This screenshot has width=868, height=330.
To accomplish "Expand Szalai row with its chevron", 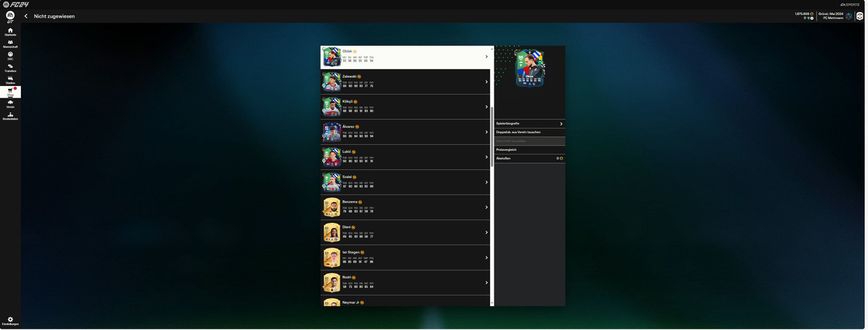I will pyautogui.click(x=486, y=182).
